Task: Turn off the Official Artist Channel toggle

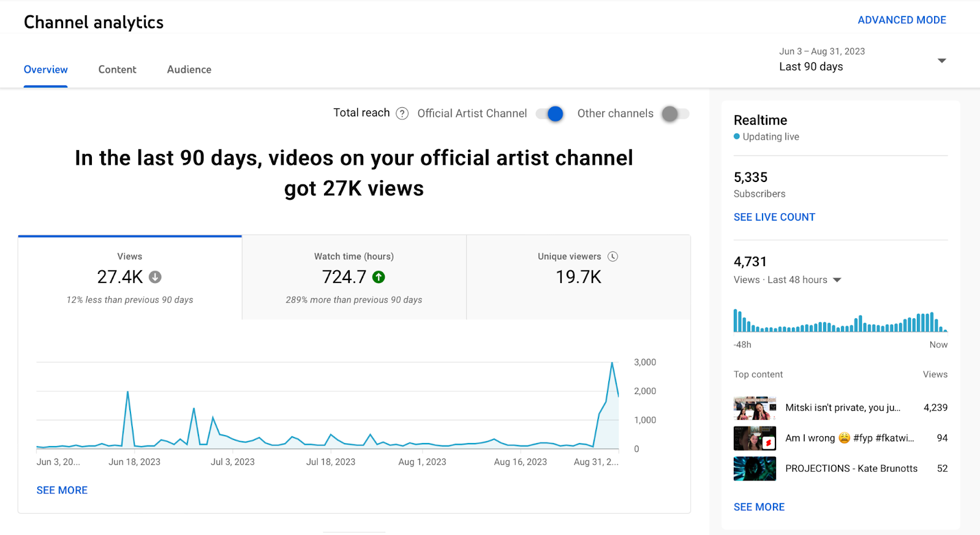Action: tap(549, 114)
